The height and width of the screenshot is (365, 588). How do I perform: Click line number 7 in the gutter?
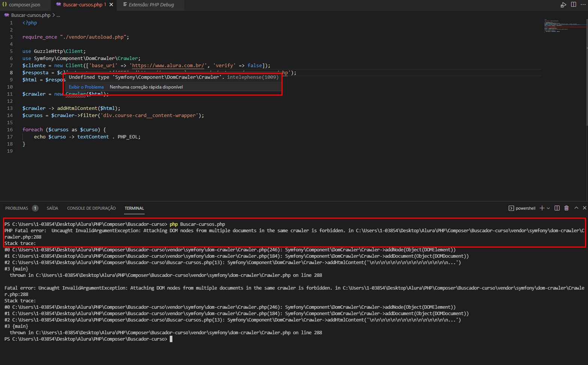point(11,66)
